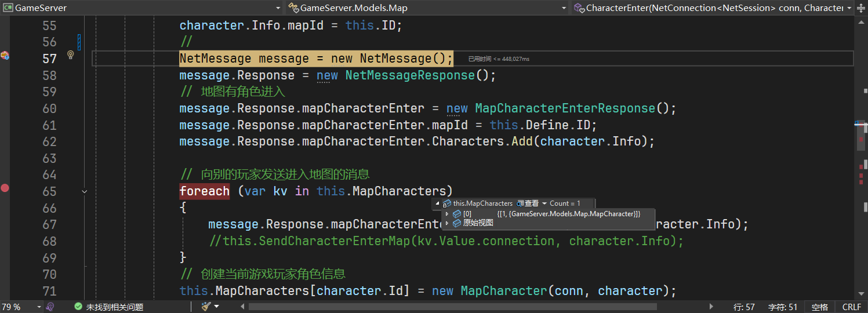
Task: Click the 查看 visualizer button in data tip
Action: pyautogui.click(x=528, y=203)
